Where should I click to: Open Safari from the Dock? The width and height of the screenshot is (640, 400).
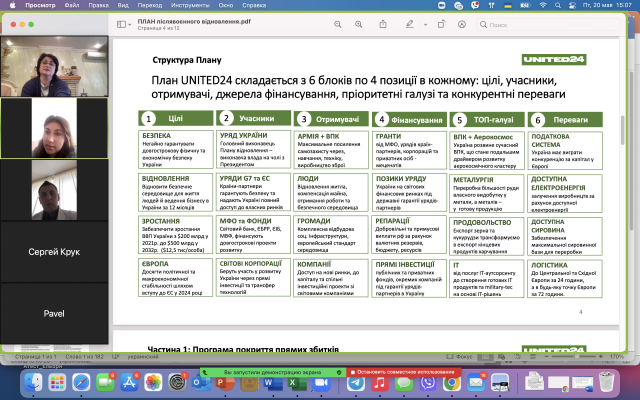tap(81, 382)
